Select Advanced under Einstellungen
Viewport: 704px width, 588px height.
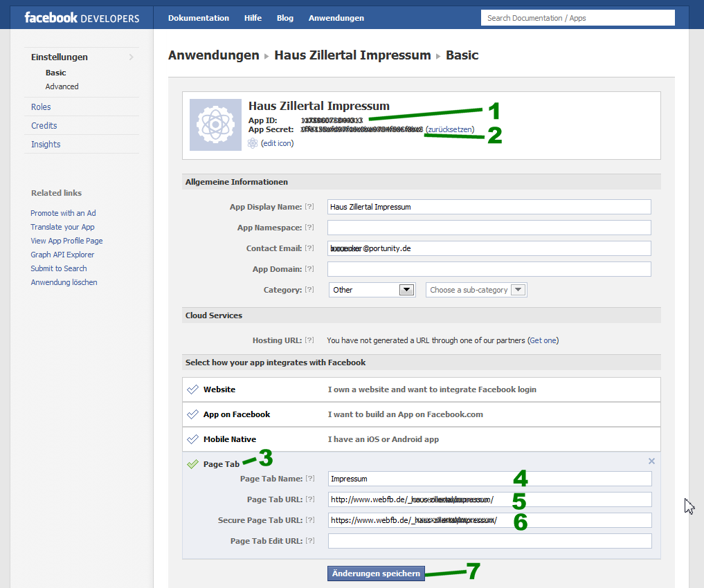pyautogui.click(x=62, y=86)
